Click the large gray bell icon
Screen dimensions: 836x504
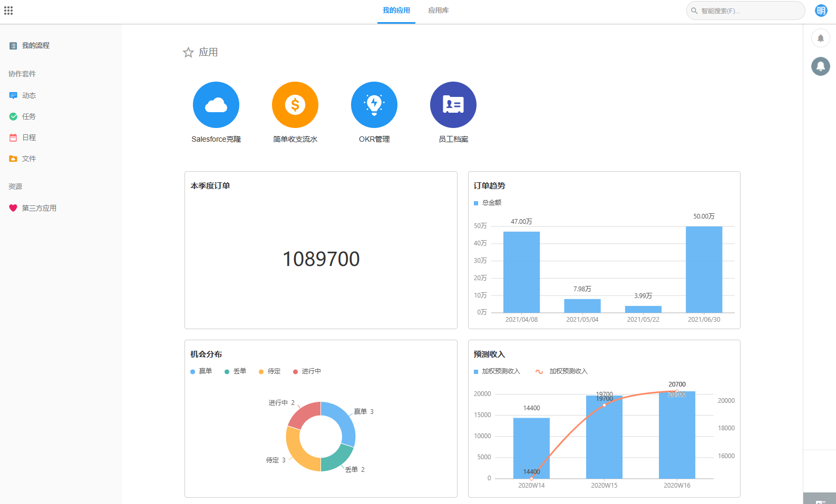pos(820,66)
